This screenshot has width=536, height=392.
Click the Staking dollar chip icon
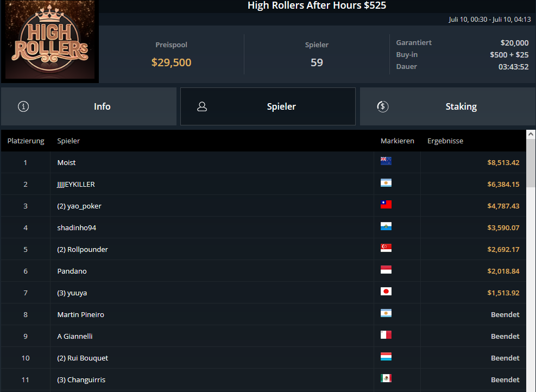[382, 106]
